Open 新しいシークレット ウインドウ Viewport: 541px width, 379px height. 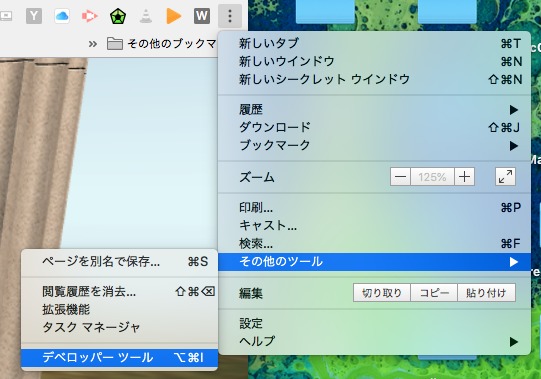pos(374,79)
